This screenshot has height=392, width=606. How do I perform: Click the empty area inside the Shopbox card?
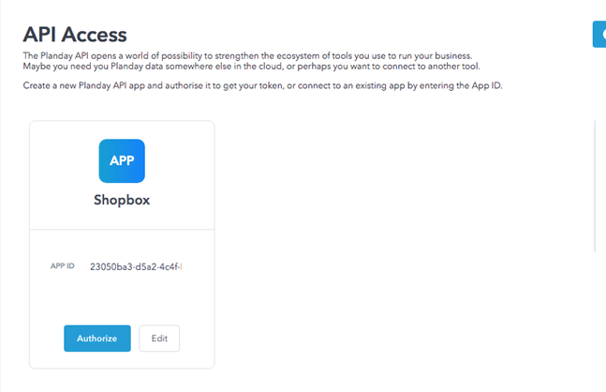tap(122, 298)
